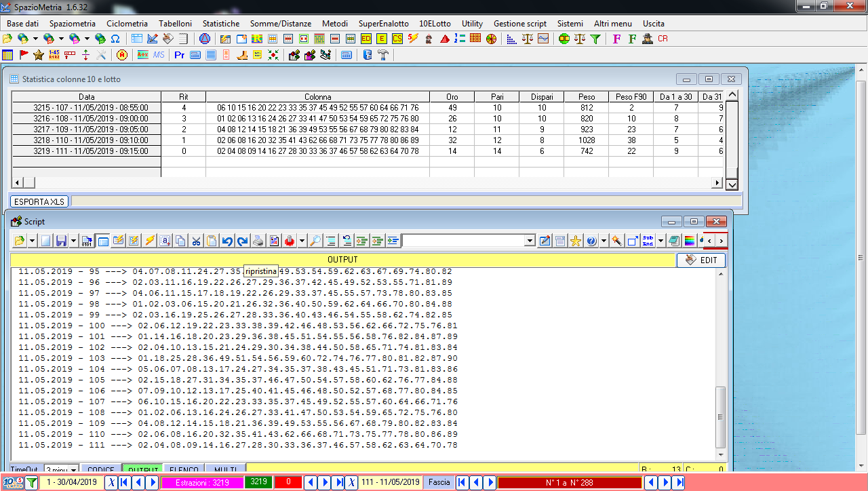868x491 pixels.
Task: Open the 10ELotto menu
Action: point(435,24)
